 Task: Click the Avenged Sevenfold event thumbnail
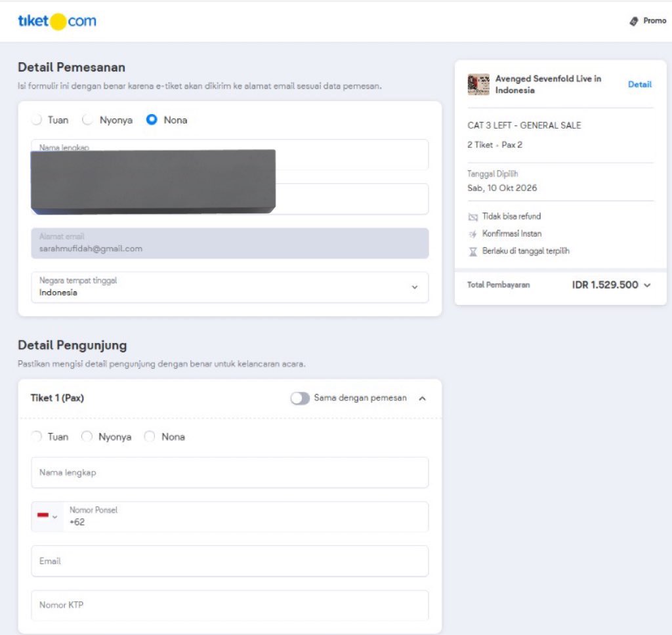(x=478, y=85)
